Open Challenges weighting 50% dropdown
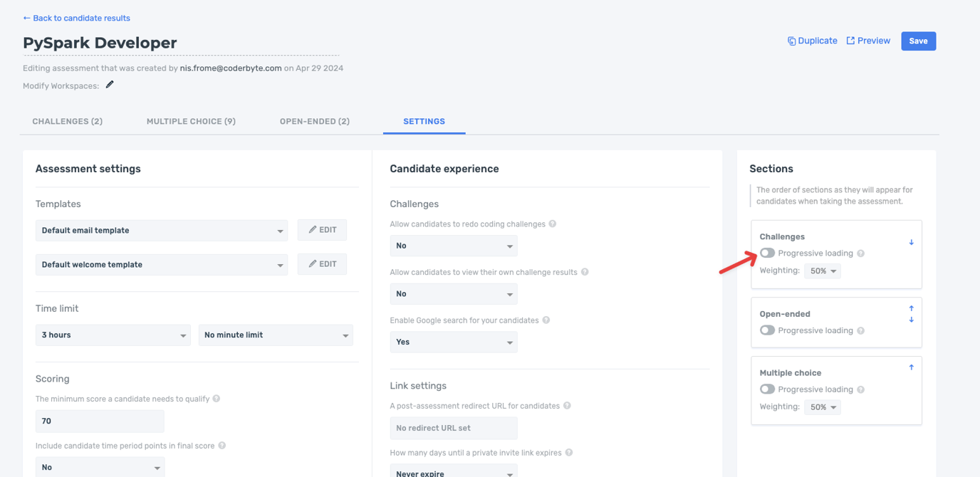 (x=823, y=271)
